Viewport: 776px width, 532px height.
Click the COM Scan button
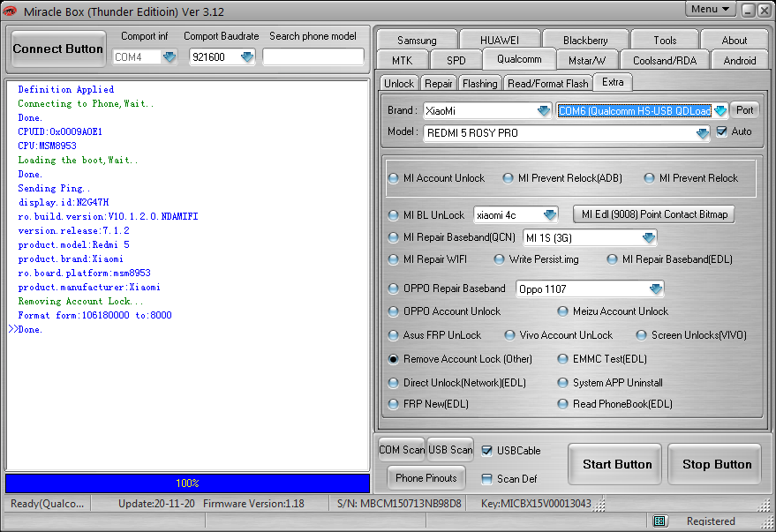click(x=402, y=450)
